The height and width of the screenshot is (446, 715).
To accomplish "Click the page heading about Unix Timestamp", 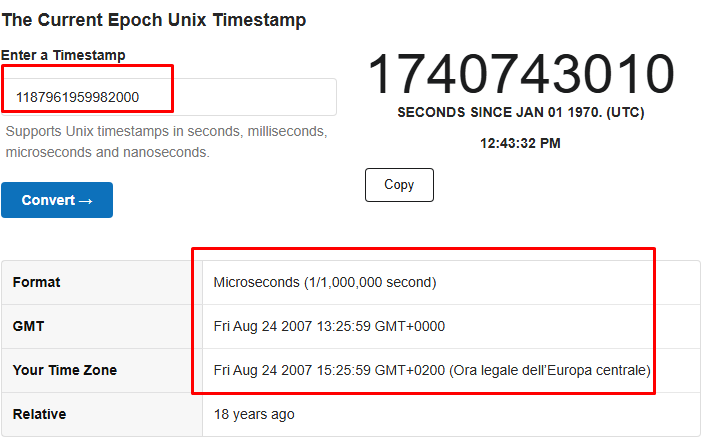I will tap(154, 20).
